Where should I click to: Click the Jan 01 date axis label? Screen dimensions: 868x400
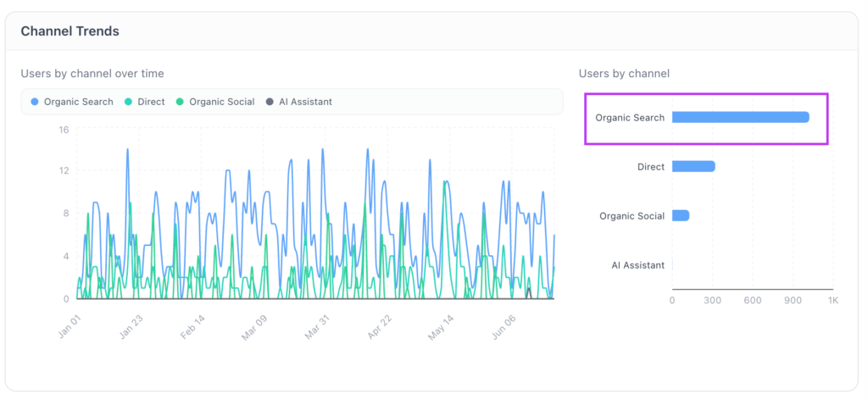tap(70, 327)
